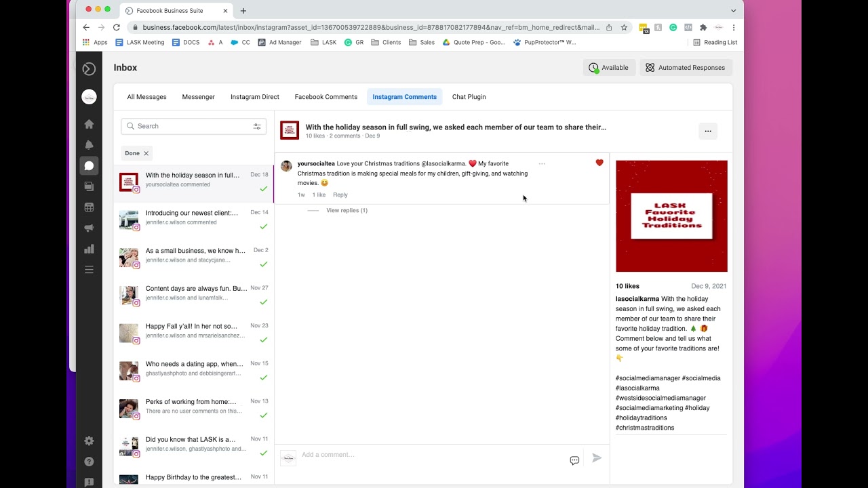Open More tools hamburger sidebar icon
This screenshot has width=868, height=488.
pos(89,270)
